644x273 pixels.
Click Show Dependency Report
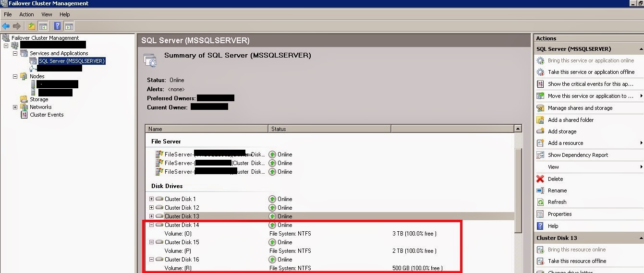click(x=578, y=155)
